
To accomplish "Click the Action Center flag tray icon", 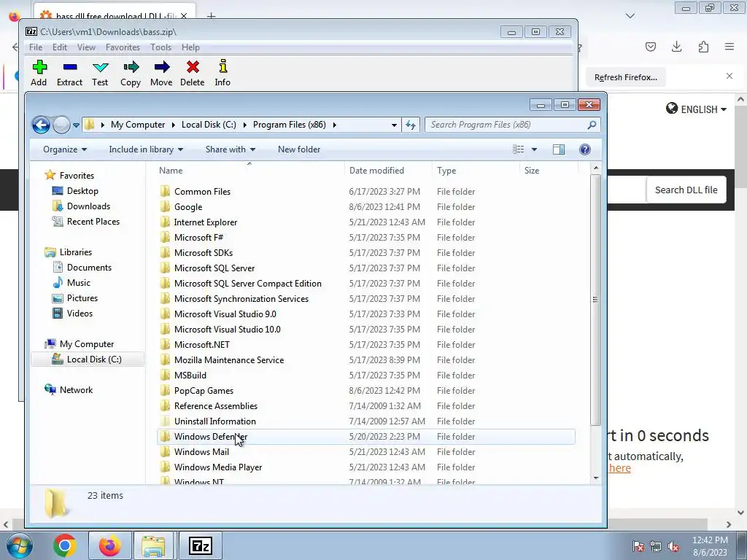I will coord(638,546).
